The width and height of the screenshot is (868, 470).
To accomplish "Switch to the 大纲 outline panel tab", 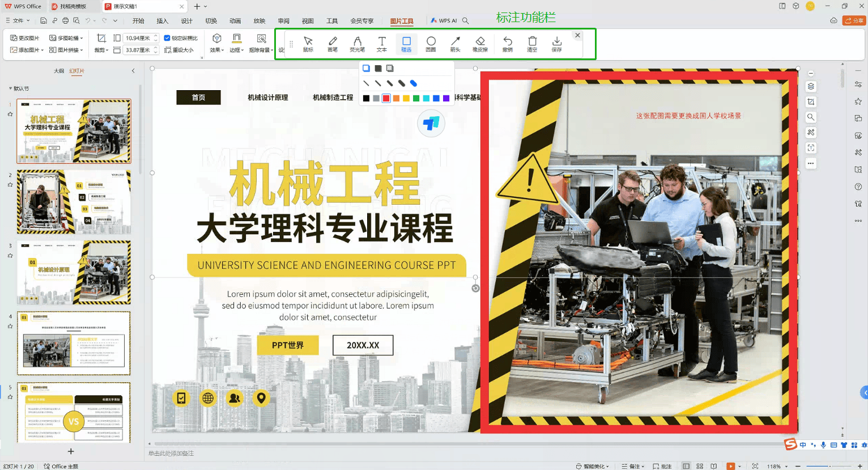I will (58, 71).
